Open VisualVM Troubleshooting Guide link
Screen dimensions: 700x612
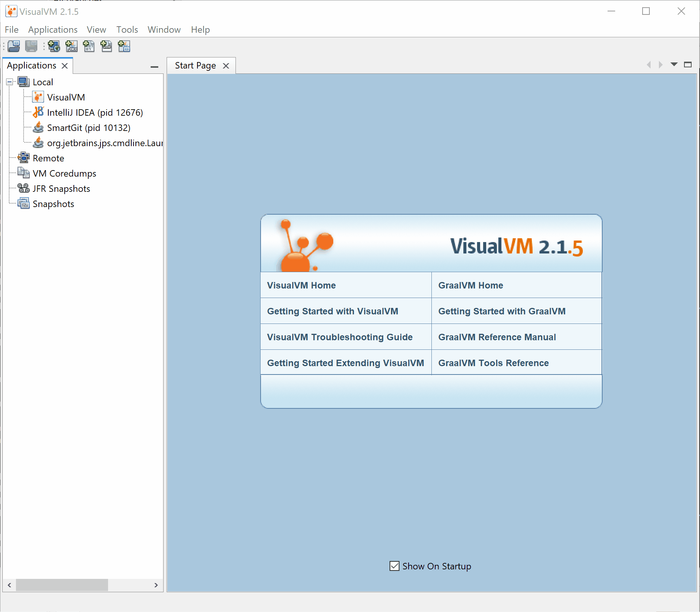(339, 337)
